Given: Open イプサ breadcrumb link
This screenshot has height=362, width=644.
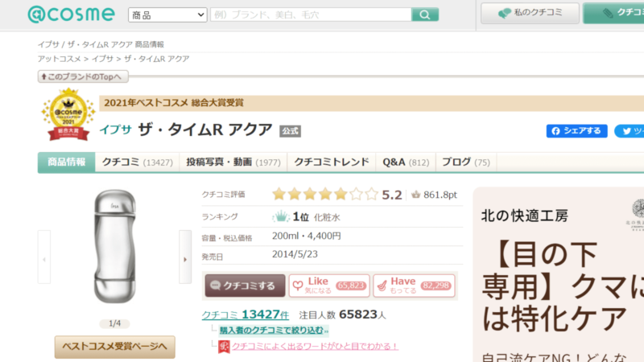Looking at the screenshot, I should [x=102, y=59].
